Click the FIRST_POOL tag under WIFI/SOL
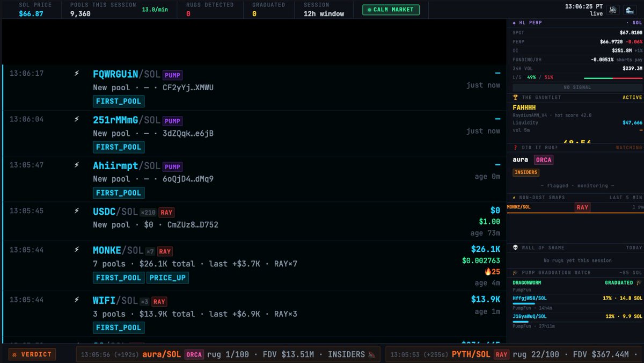The image size is (644, 363). (119, 328)
